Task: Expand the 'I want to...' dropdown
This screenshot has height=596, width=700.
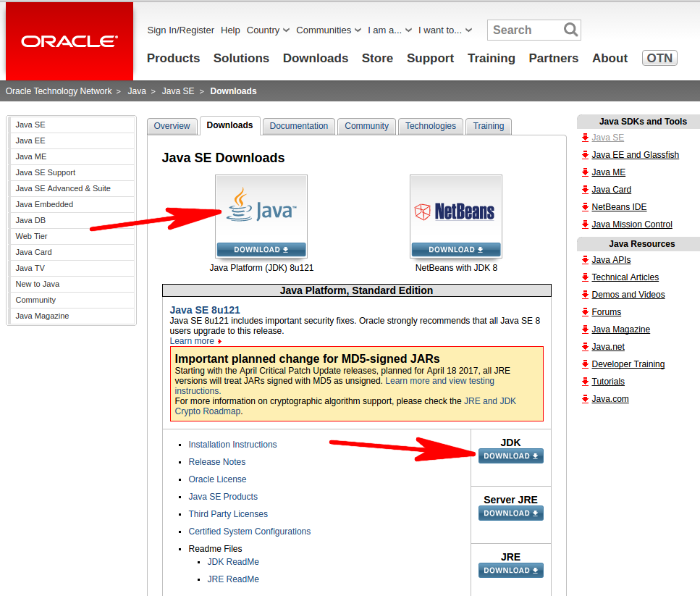Action: coord(444,30)
